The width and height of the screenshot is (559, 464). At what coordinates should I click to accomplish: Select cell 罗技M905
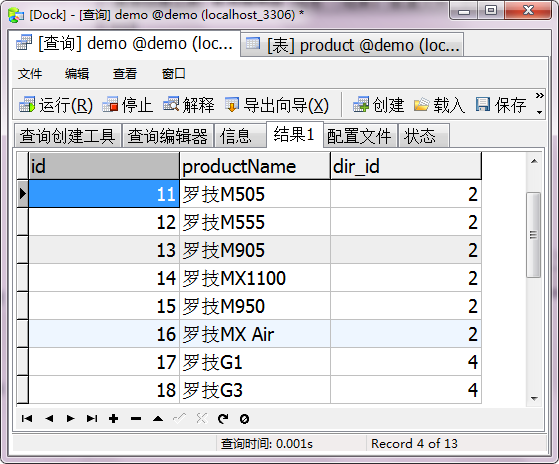[255, 250]
